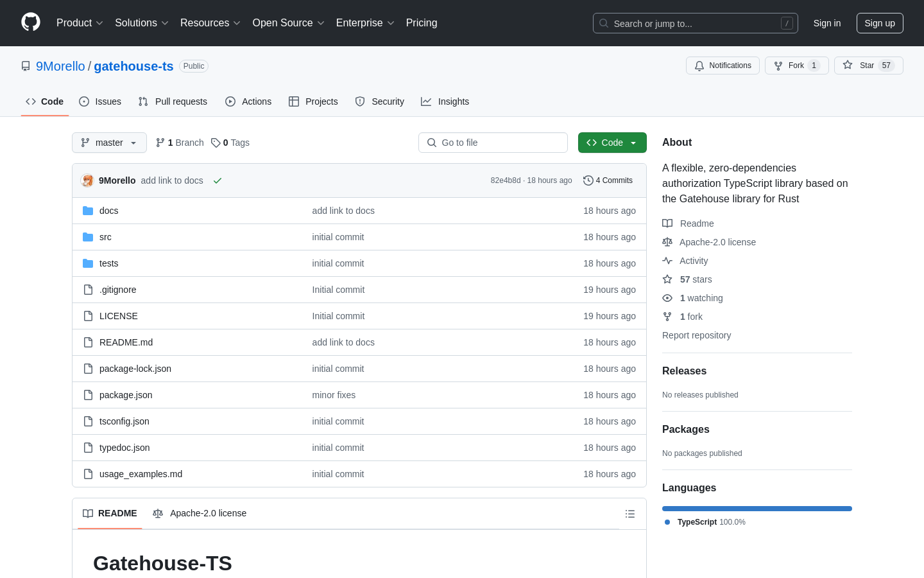Open the src folder
The height and width of the screenshot is (578, 924).
coord(105,237)
